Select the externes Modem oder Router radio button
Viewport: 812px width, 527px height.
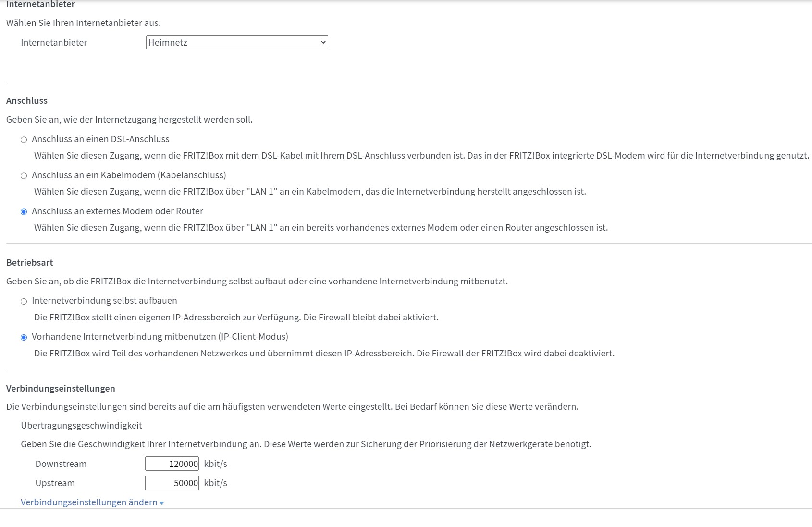(x=24, y=212)
